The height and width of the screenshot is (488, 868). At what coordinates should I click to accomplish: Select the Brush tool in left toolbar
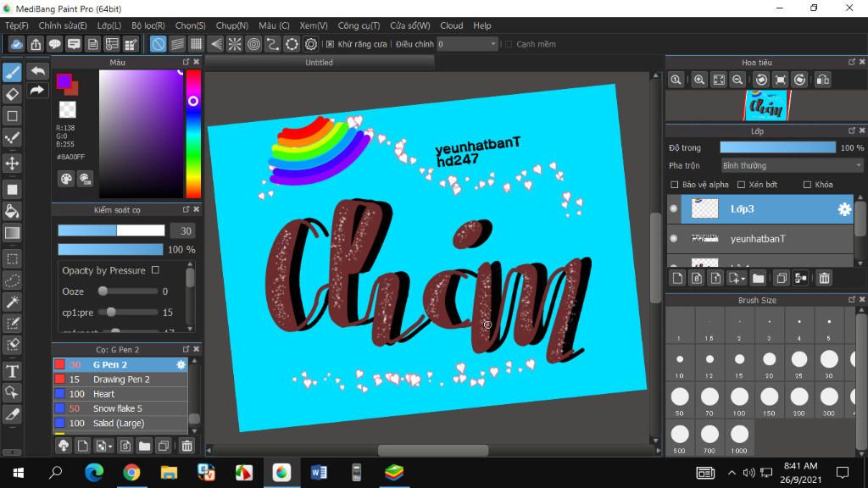(12, 72)
